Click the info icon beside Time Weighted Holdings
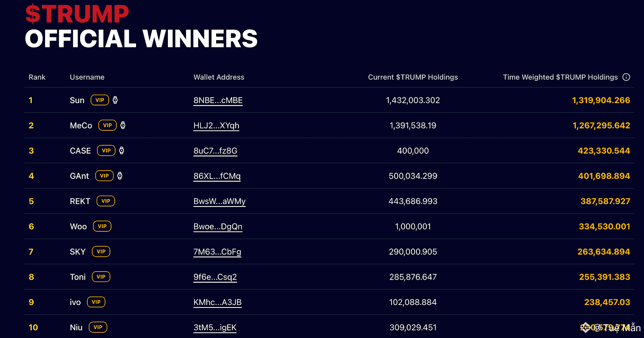The height and width of the screenshot is (338, 644). click(626, 77)
